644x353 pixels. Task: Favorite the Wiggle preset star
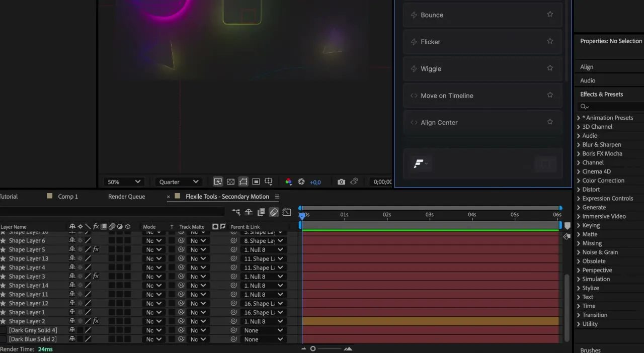550,68
